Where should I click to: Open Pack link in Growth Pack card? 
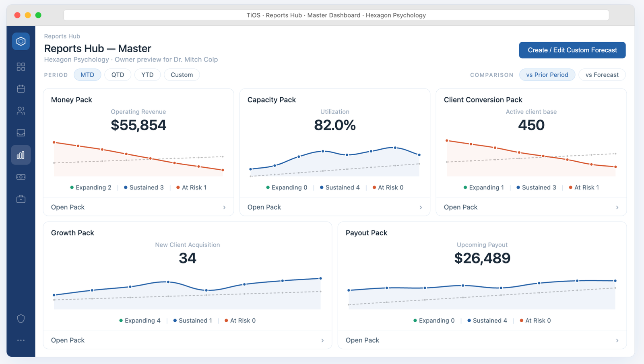click(x=68, y=340)
